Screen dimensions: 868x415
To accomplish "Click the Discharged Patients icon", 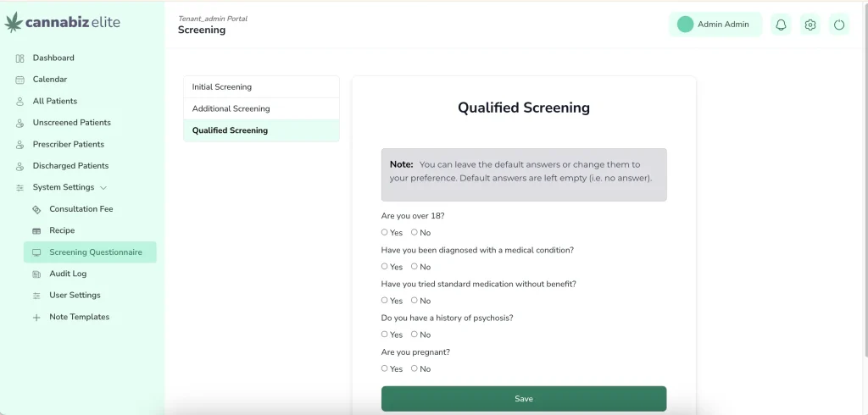I will tap(20, 166).
